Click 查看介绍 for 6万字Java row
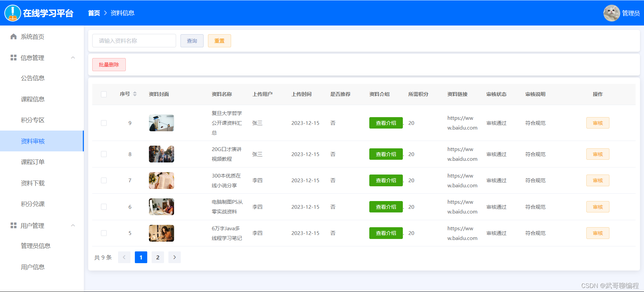This screenshot has width=644, height=292. [x=386, y=233]
